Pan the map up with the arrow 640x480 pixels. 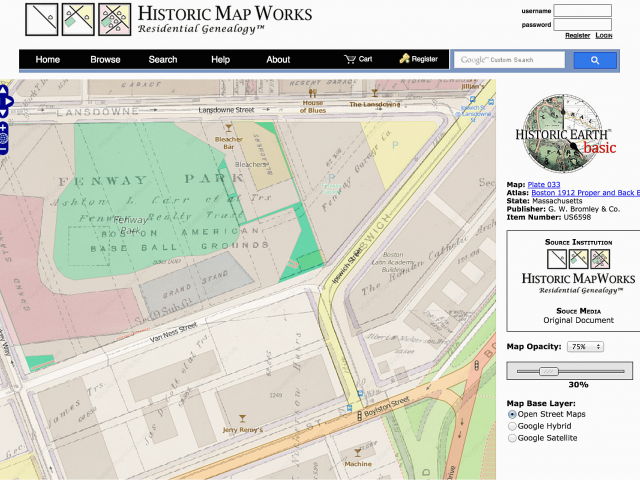click(x=3, y=90)
